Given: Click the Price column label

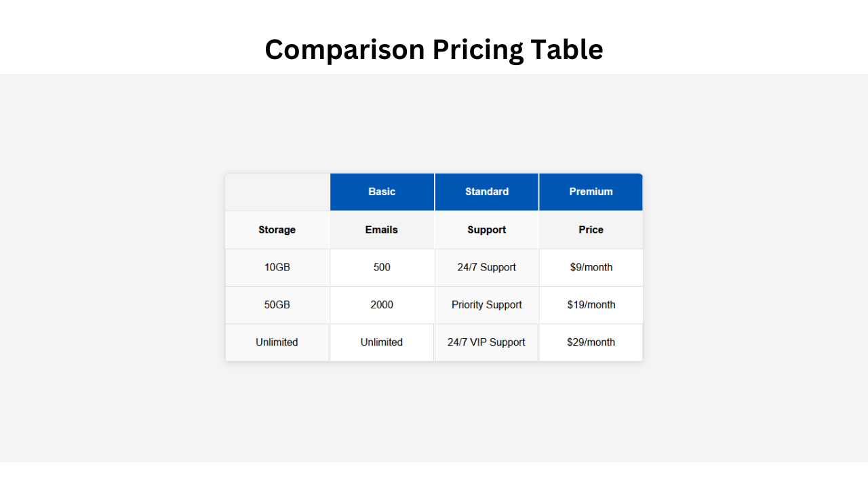Looking at the screenshot, I should (x=591, y=230).
